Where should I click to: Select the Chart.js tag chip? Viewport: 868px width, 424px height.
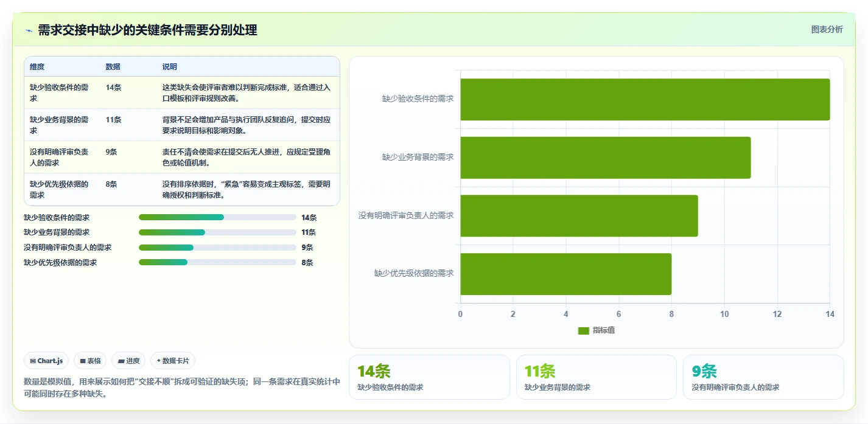click(47, 361)
